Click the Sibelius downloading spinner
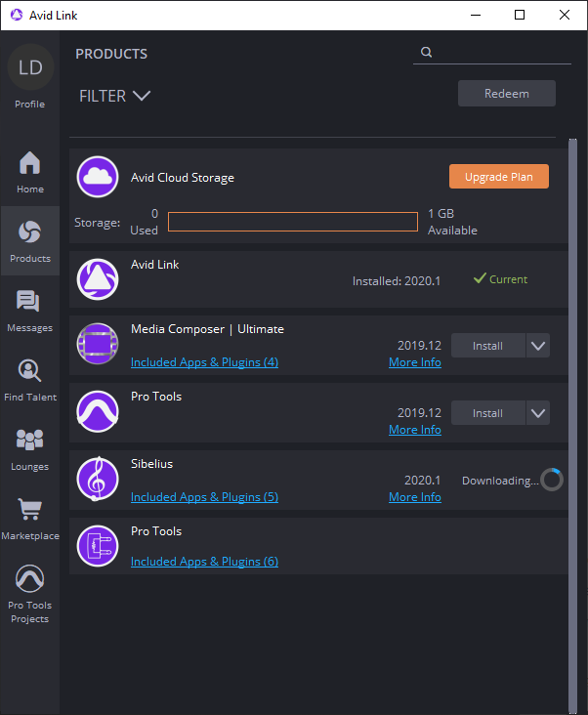 tap(552, 480)
